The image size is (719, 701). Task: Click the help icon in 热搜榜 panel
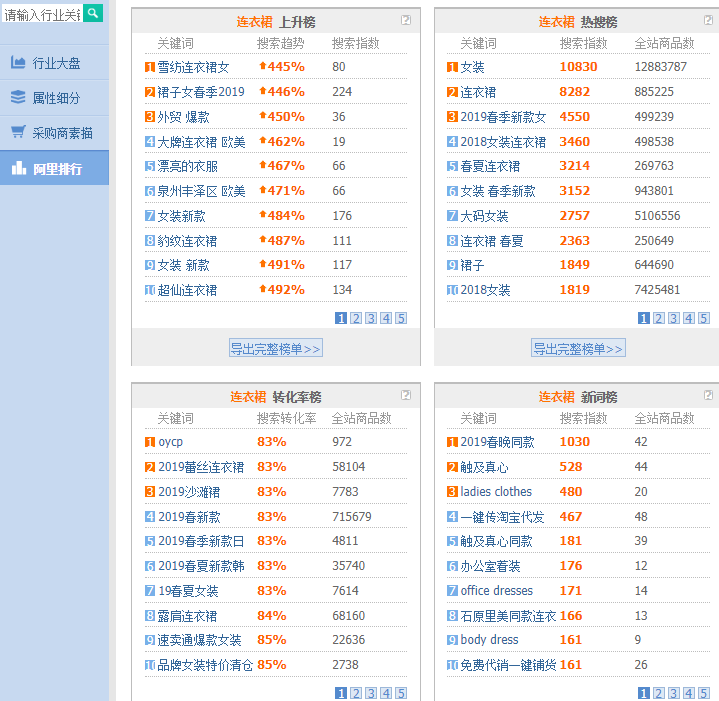click(709, 20)
